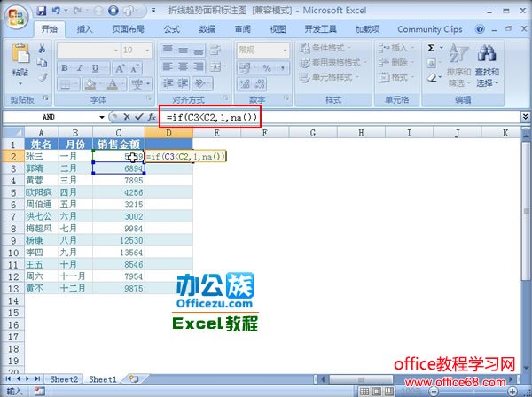This screenshot has width=532, height=397.
Task: Align text right in cell
Action: coord(199,66)
